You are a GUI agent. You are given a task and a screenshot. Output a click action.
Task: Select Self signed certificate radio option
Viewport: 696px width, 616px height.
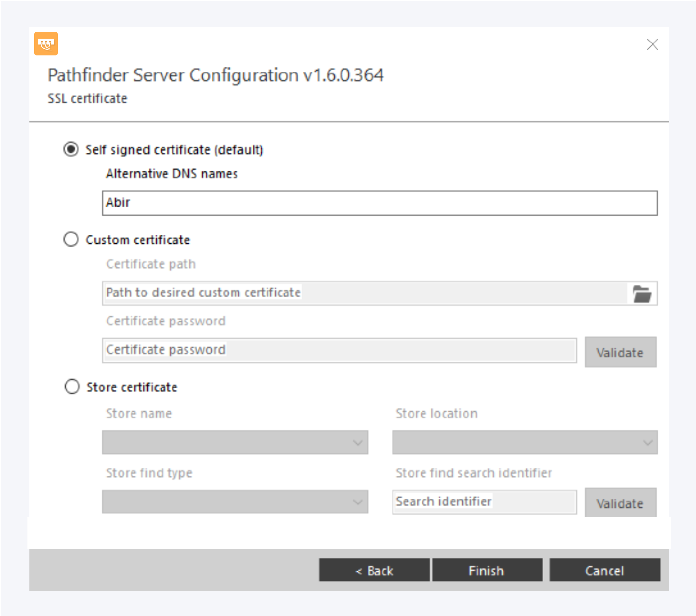click(71, 149)
